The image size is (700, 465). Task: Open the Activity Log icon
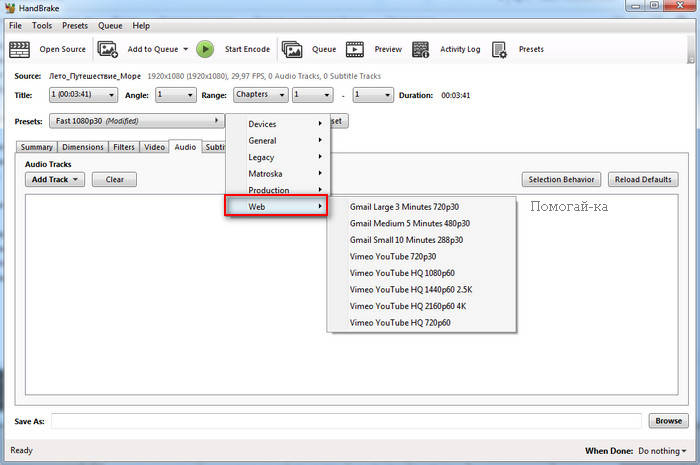coord(421,49)
